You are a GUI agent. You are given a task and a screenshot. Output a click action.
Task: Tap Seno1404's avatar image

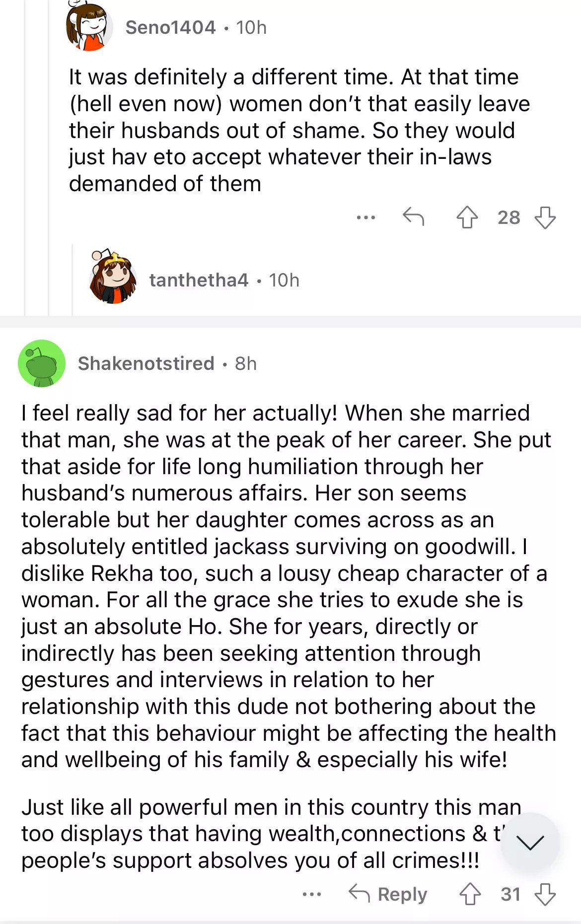[89, 27]
